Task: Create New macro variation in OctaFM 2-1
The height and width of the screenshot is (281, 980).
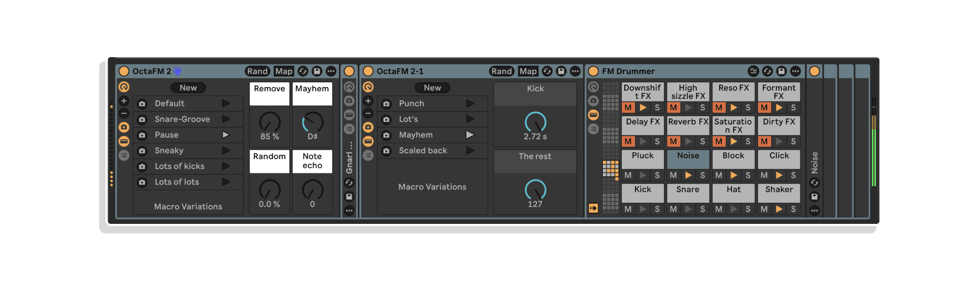Action: [432, 88]
